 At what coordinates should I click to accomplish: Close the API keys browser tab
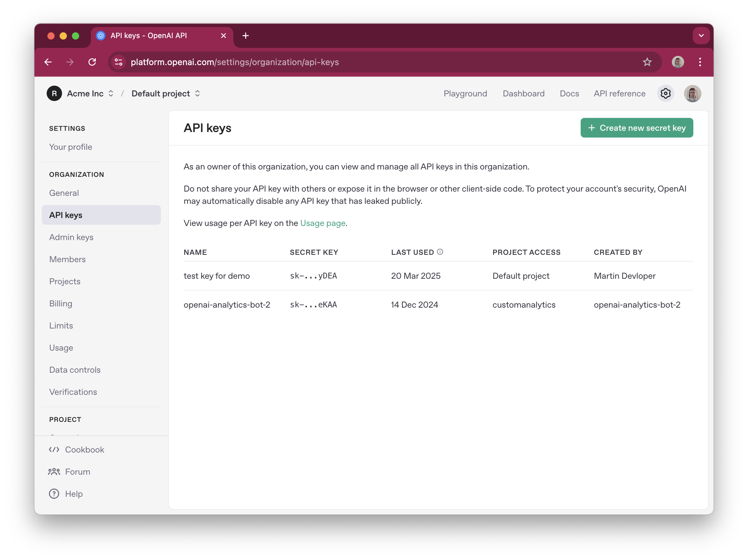click(224, 36)
